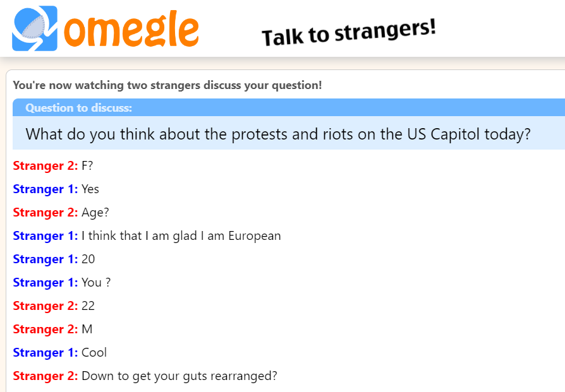Select the message 'Yes'
Screen dimensions: 565x392
point(89,189)
